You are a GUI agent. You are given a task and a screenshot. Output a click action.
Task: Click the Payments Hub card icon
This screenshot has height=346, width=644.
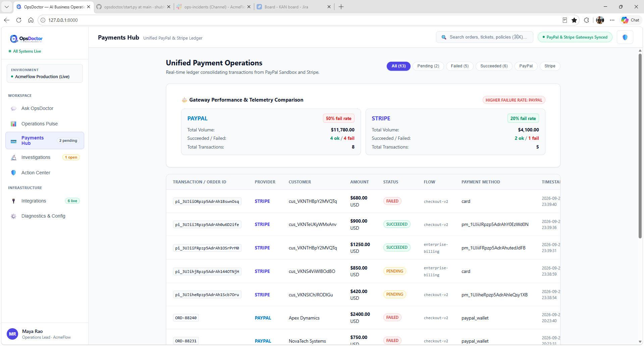[13, 141]
